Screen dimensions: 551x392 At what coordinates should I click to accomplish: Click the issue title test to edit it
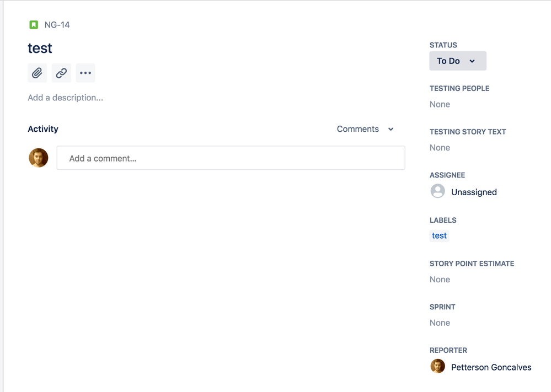pos(39,48)
